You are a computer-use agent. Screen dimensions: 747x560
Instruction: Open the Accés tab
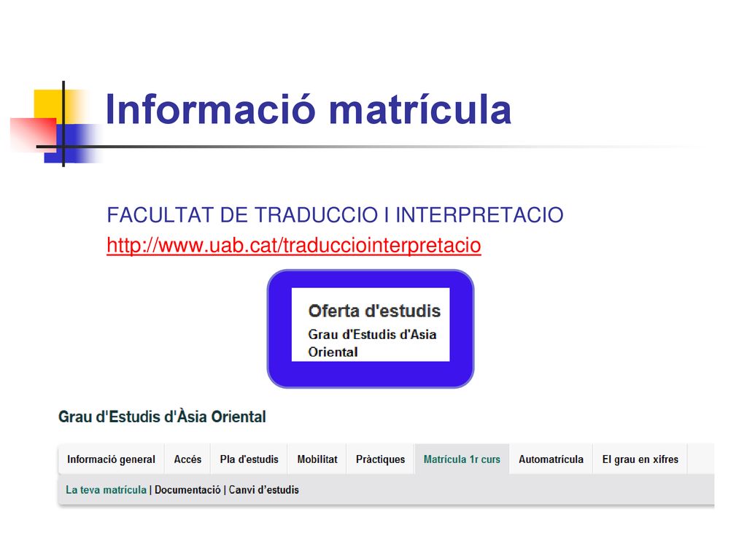tap(187, 459)
